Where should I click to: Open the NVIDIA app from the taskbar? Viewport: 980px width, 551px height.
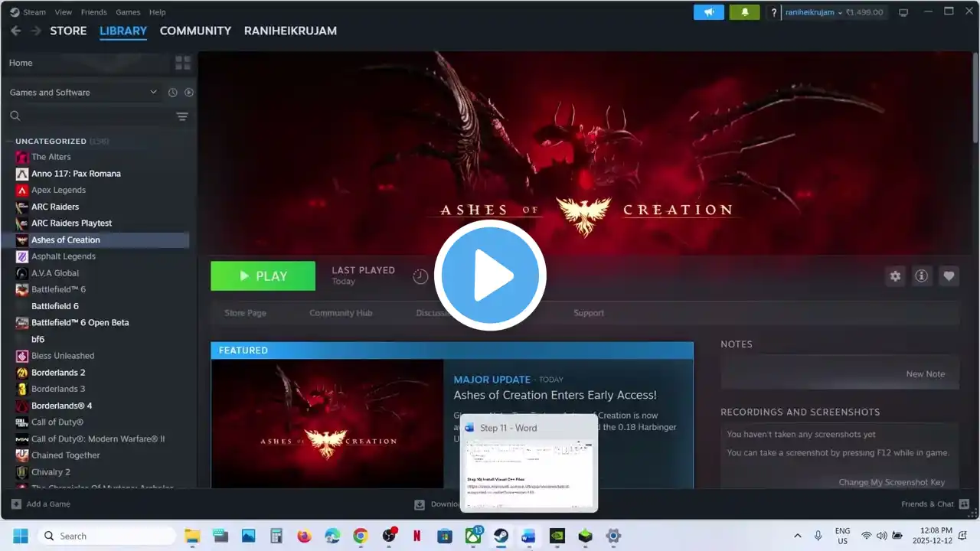coord(557,536)
